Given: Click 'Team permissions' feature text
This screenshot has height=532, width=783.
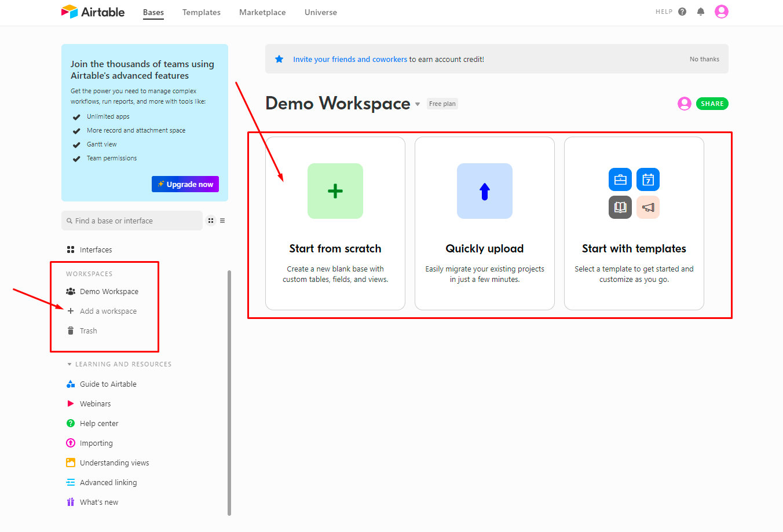Looking at the screenshot, I should 112,158.
